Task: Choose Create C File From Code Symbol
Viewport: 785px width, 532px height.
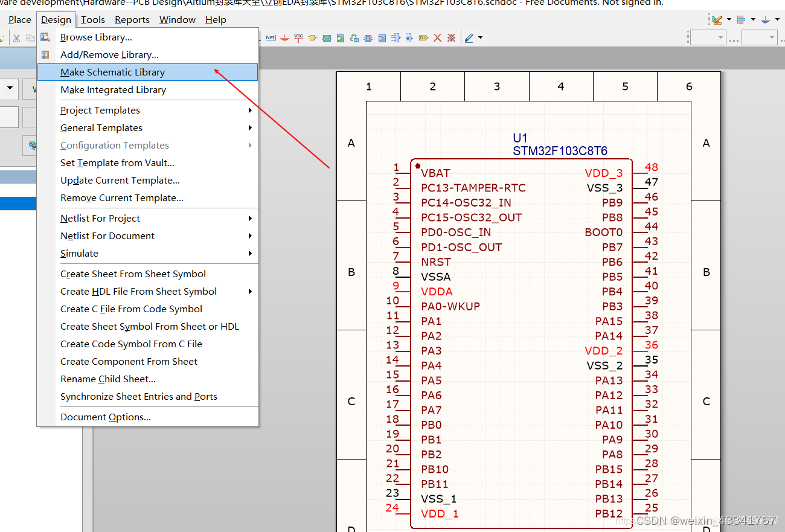Action: tap(148, 309)
